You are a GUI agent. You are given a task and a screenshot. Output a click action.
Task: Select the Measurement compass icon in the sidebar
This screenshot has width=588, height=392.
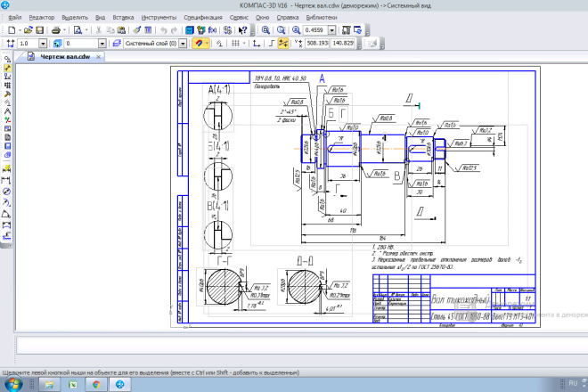[7, 111]
